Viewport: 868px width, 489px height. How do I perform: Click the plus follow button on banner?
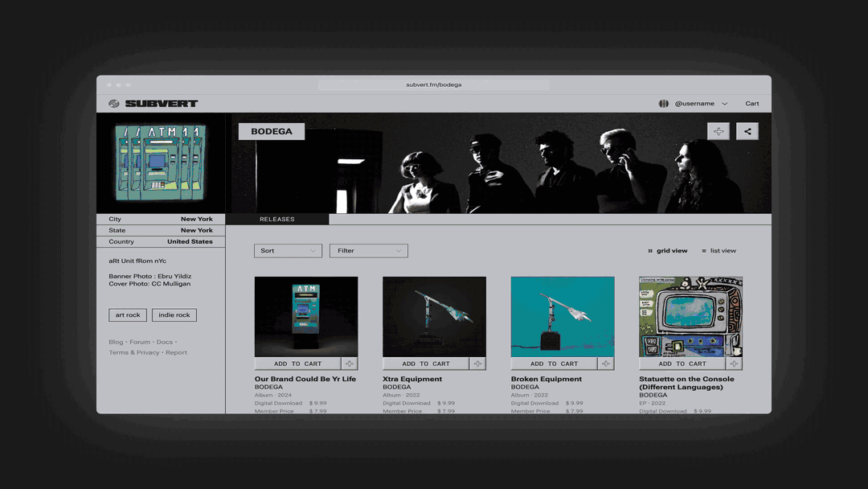pyautogui.click(x=719, y=131)
